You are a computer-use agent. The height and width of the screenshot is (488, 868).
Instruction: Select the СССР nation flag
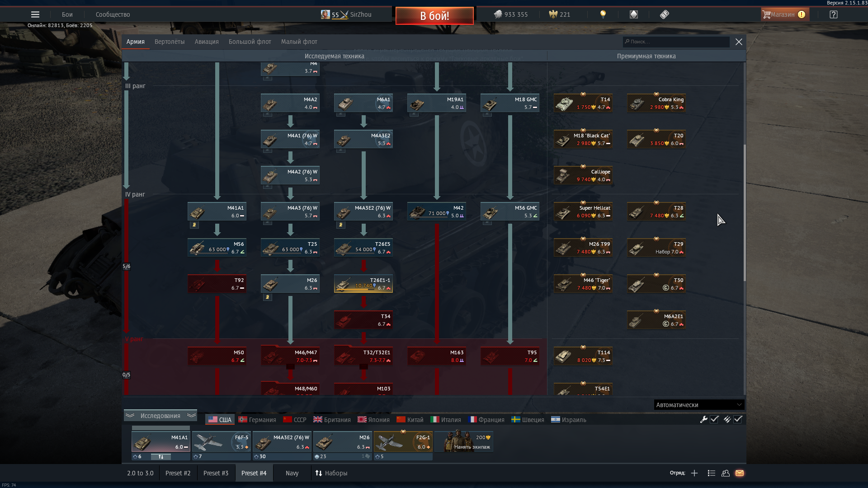click(295, 420)
